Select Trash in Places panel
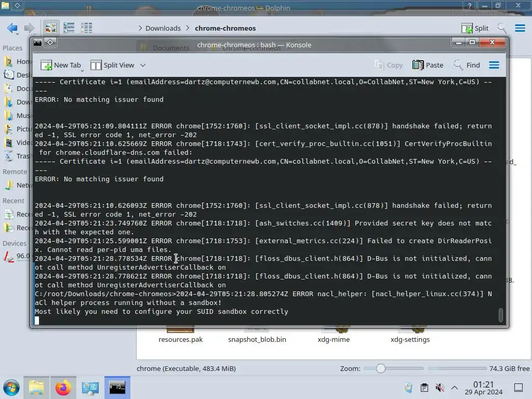 coord(17,156)
